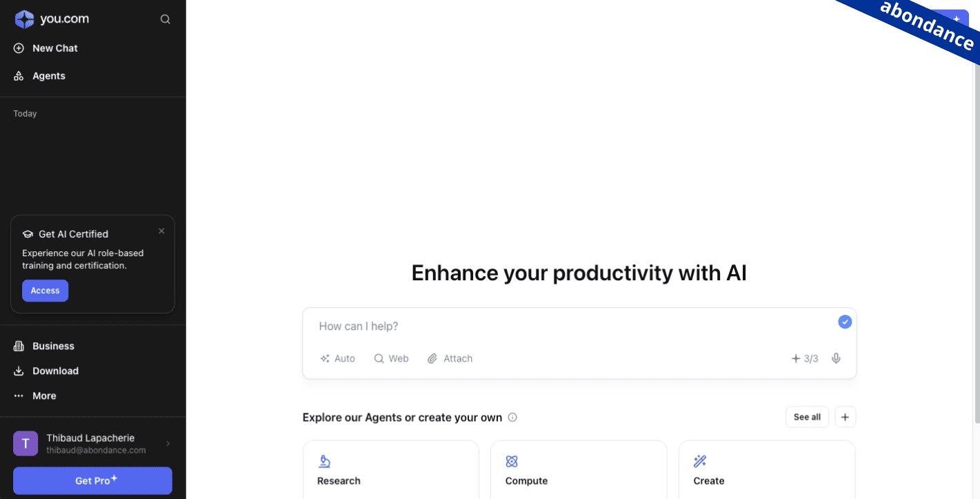The width and height of the screenshot is (980, 499).
Task: Click the blue checkmark badge in chat box
Action: tap(845, 322)
